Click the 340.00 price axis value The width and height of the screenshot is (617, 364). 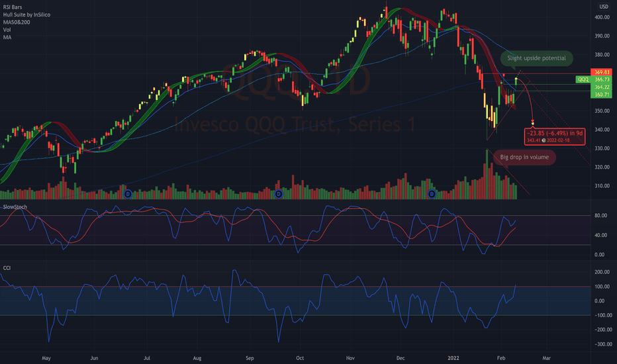tap(602, 130)
